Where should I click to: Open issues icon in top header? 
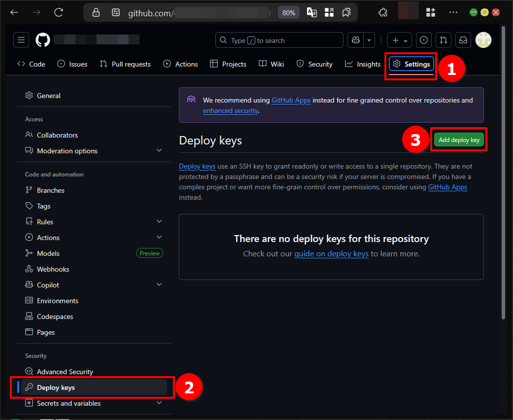click(424, 40)
